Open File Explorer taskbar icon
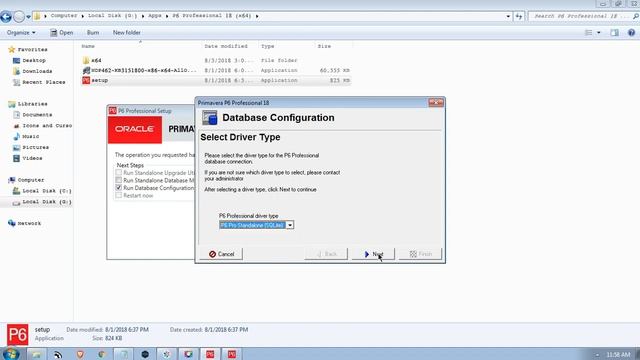The image size is (640, 360). coord(36,354)
